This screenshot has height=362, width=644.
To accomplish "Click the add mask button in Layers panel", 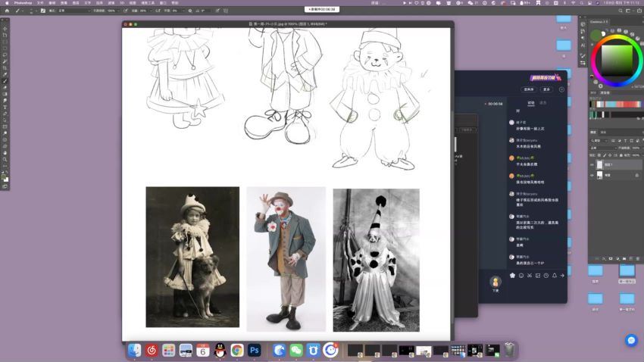I will point(611,258).
